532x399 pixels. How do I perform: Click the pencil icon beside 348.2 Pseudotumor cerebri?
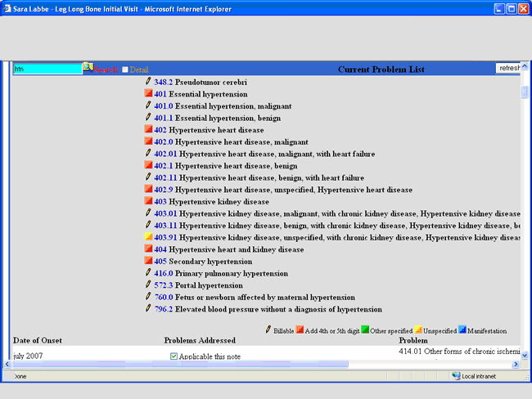(x=148, y=82)
